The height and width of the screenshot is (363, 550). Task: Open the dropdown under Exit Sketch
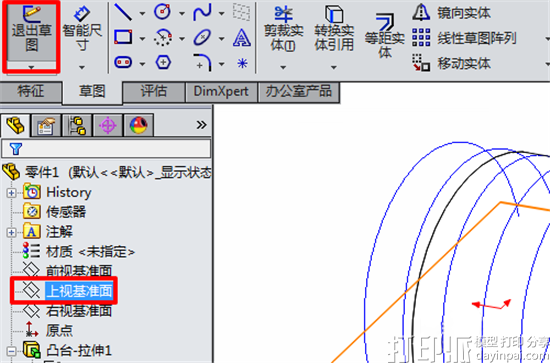(x=32, y=67)
